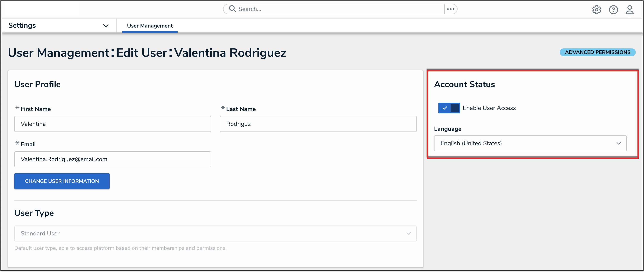Click the search magnifier icon
The height and width of the screenshot is (272, 644).
click(x=232, y=9)
